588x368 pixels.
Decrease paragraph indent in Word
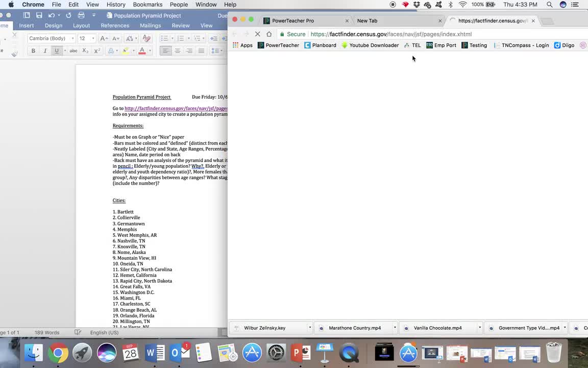click(x=214, y=38)
